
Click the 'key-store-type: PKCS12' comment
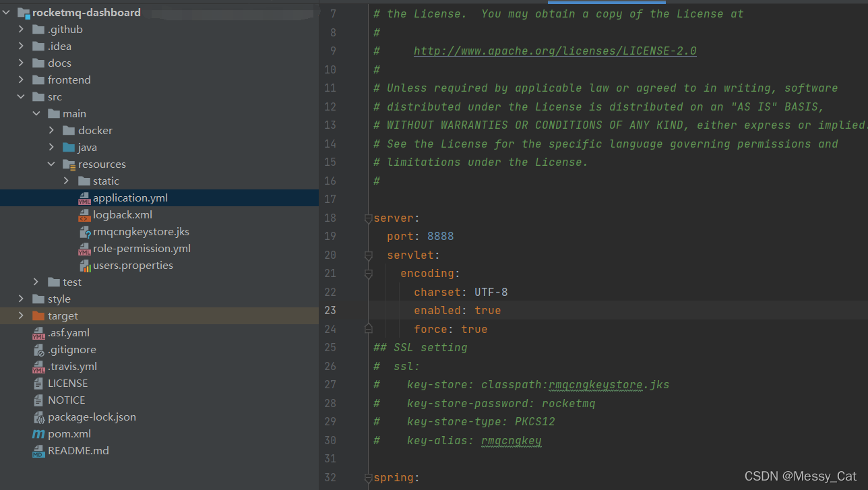[x=464, y=422]
